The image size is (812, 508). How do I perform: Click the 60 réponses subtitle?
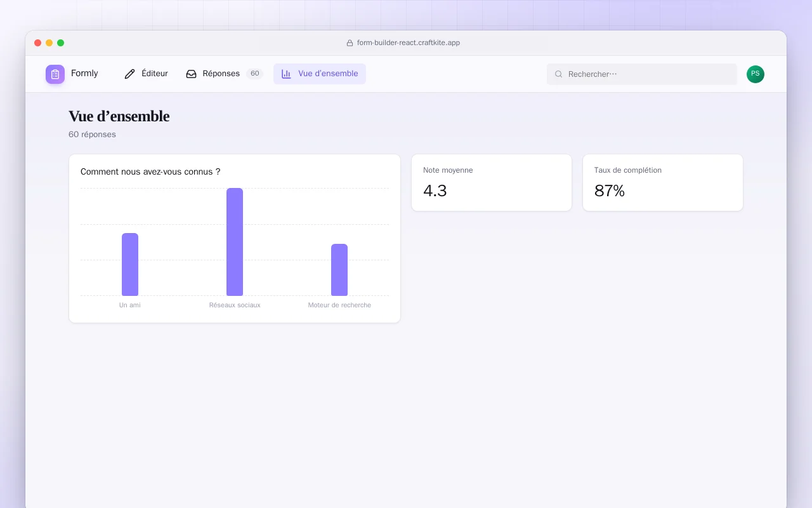coord(92,135)
